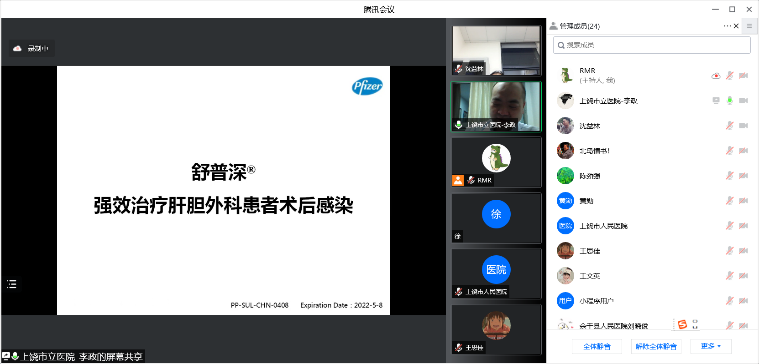Screen dimensions: 759x364
Task: Toggle the green microphone of the 上饶市立医院 member
Action: (729, 101)
